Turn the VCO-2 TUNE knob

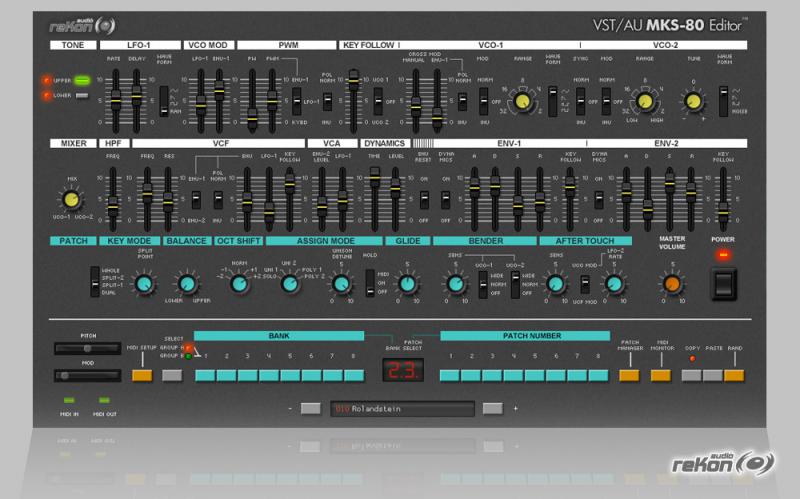tap(693, 102)
